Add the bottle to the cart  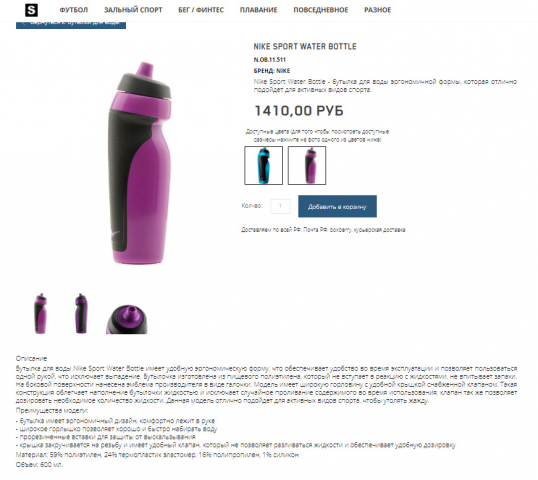(x=337, y=206)
